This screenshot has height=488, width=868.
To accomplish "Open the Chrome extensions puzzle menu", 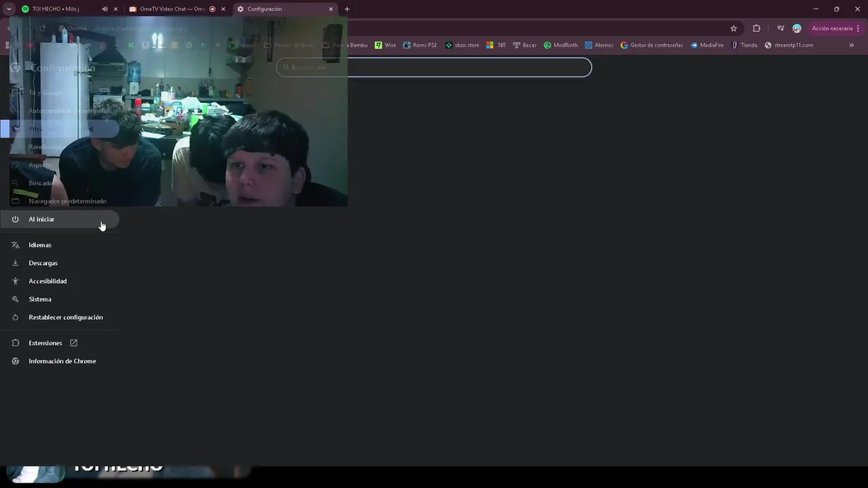I will [x=757, y=28].
